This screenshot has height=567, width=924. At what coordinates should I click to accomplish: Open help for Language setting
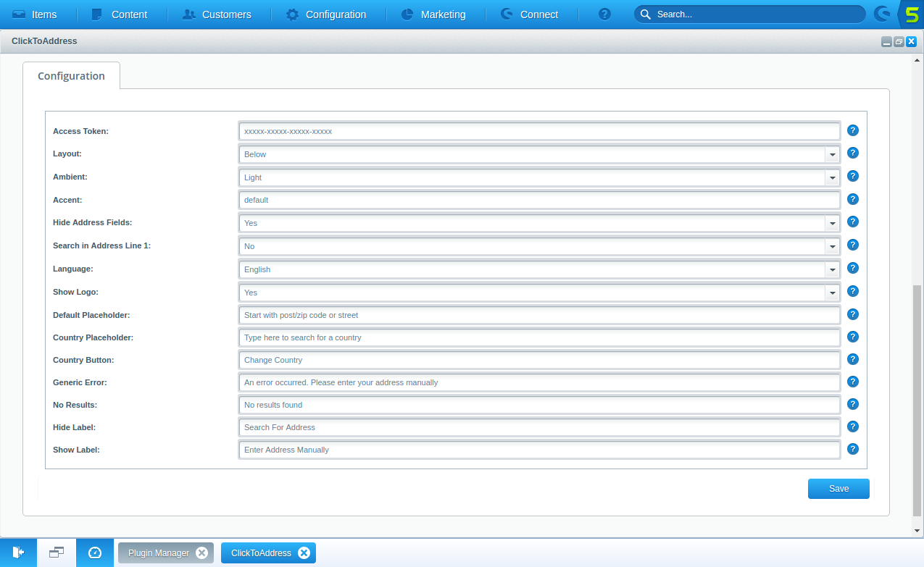(x=853, y=268)
